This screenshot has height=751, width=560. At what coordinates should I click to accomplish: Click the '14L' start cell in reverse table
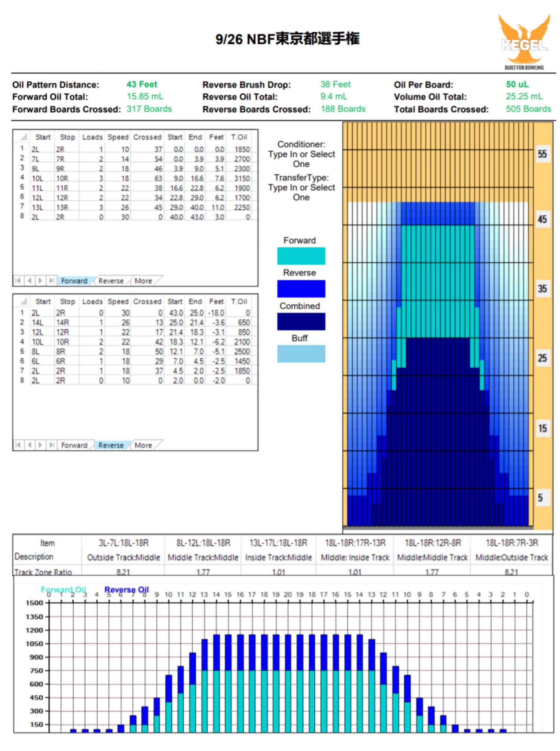click(x=42, y=322)
